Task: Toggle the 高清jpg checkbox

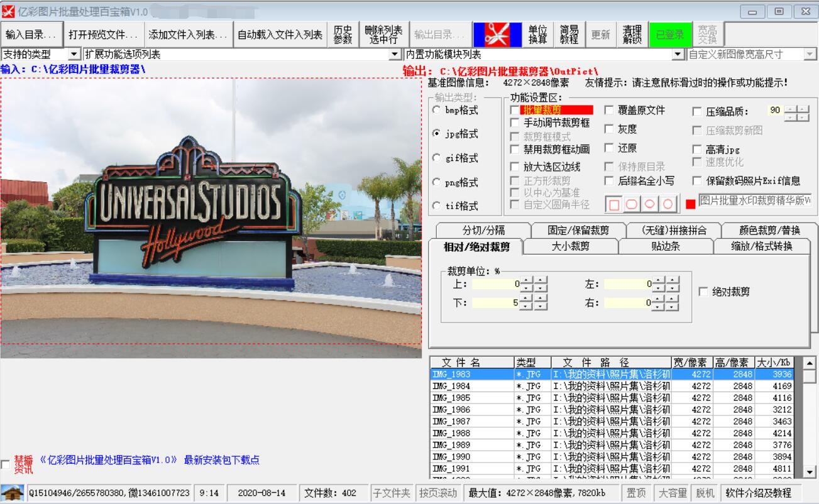Action: point(697,150)
